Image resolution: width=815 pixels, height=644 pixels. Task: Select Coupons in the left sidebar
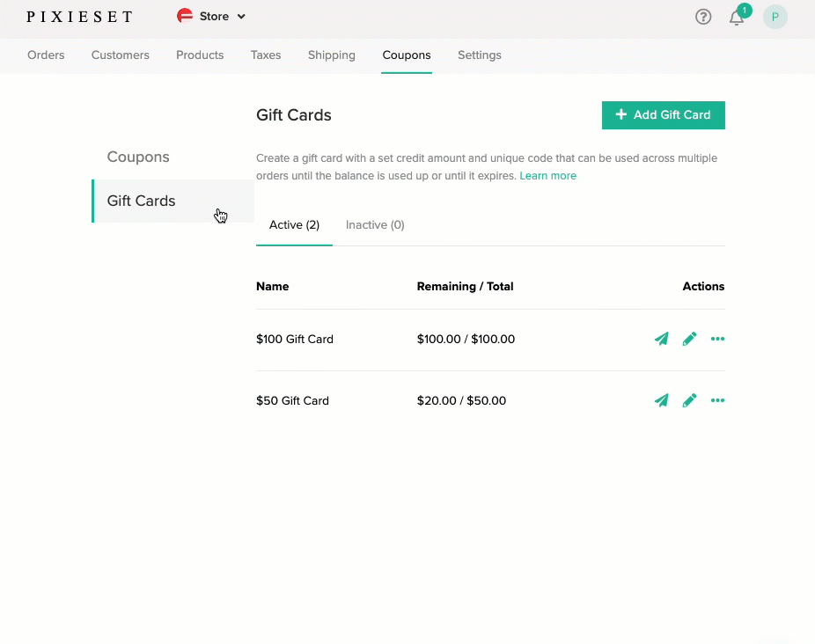(x=138, y=157)
